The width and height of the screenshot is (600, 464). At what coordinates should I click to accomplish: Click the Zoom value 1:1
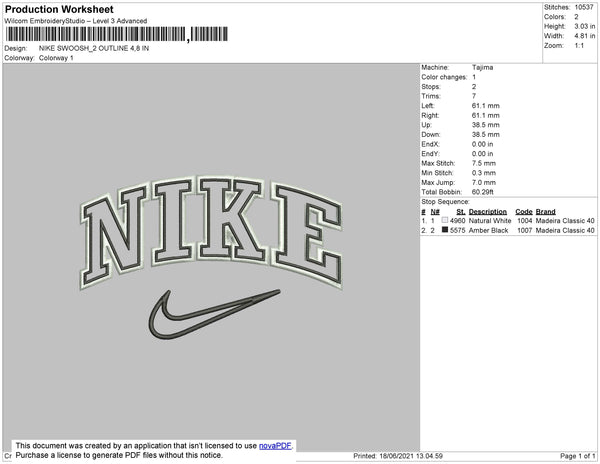(579, 46)
